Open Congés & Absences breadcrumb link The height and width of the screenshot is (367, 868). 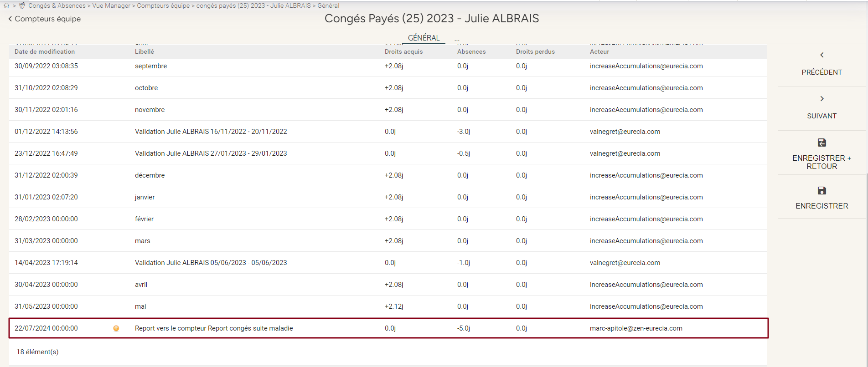57,6
